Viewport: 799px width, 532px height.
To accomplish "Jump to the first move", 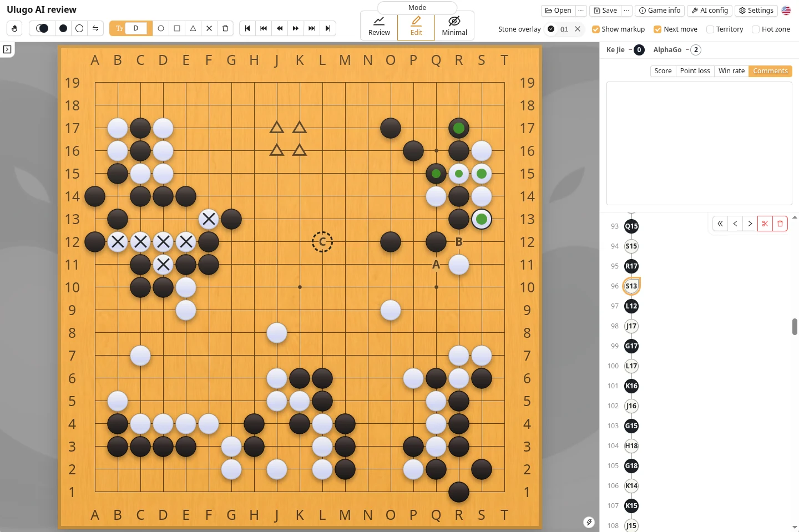I will point(247,28).
